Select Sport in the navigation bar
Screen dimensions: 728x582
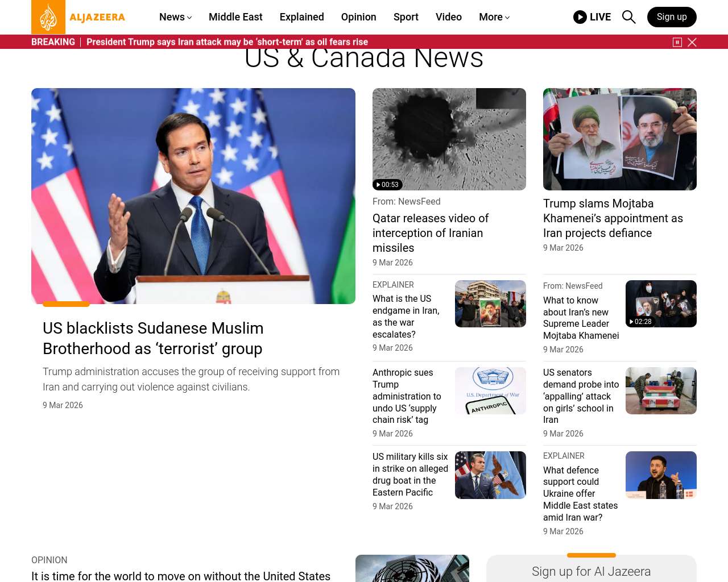click(406, 17)
